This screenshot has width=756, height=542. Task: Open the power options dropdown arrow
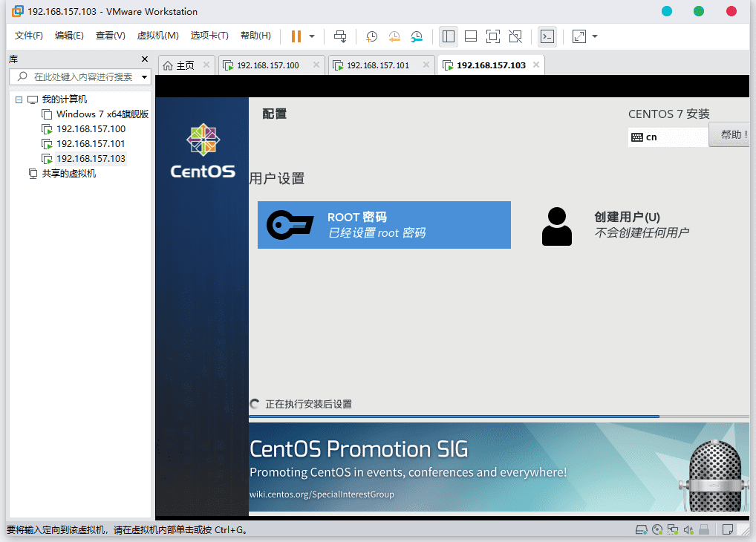(x=312, y=36)
